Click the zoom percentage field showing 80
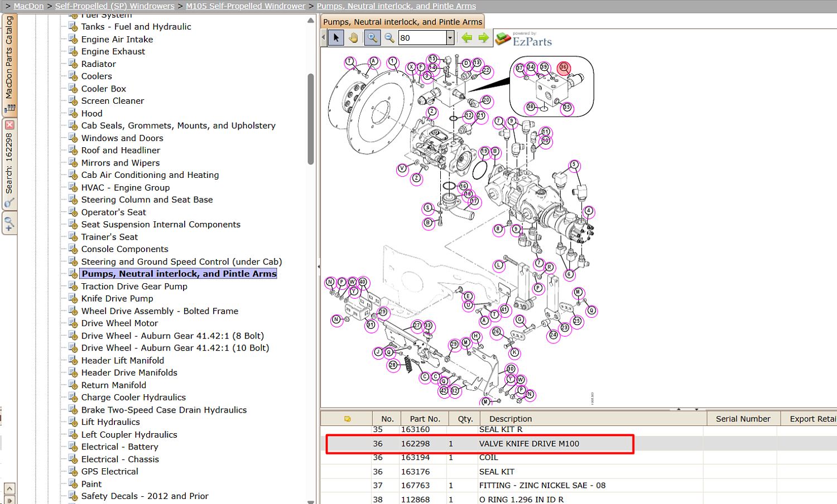This screenshot has width=837, height=504. 422,38
